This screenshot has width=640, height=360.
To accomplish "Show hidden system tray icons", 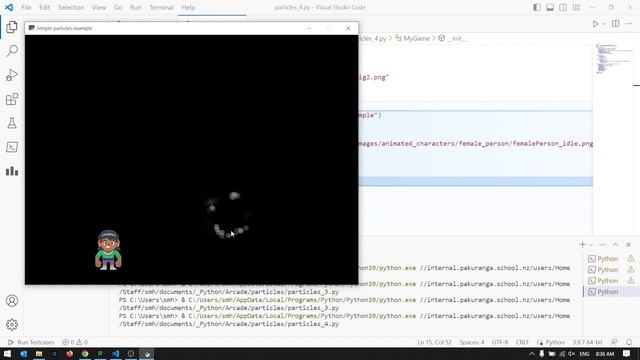I will [531, 354].
